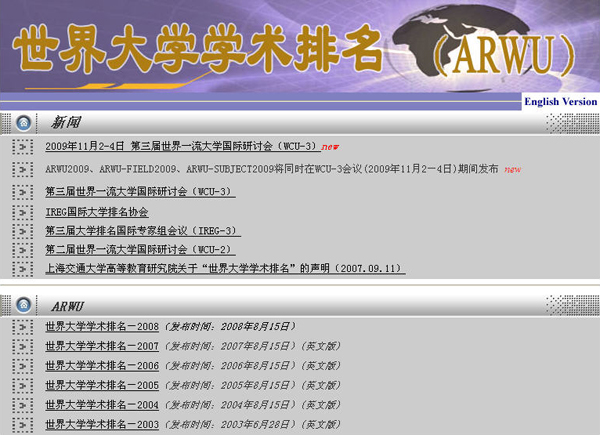Click bullet icon beside 世界大学学术排名－2008
The width and height of the screenshot is (600, 435).
(23, 327)
